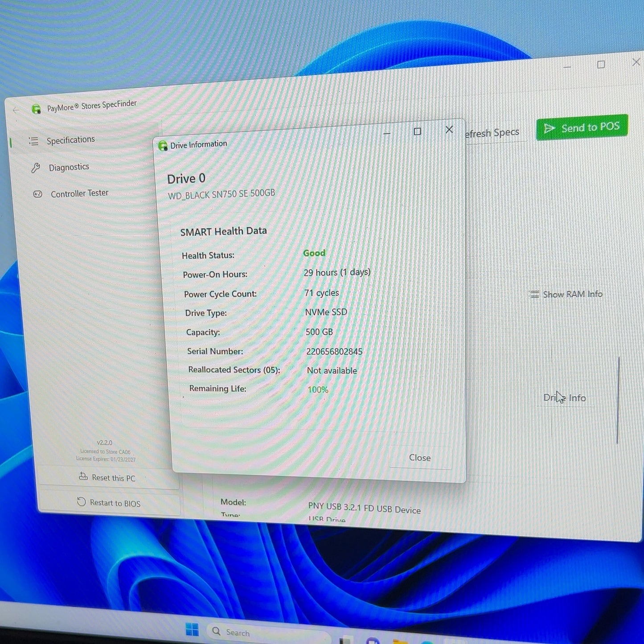Click the Drive Information dialog's logo icon
644x644 pixels.
(163, 146)
